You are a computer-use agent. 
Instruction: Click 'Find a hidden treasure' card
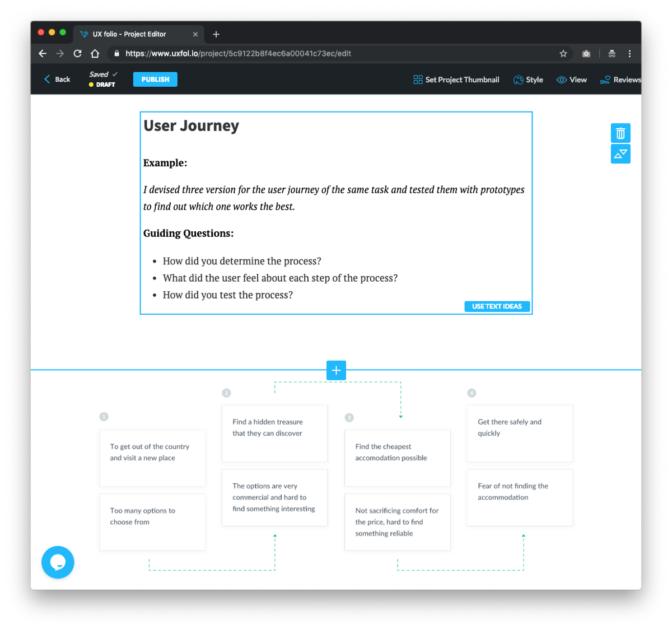pos(275,433)
